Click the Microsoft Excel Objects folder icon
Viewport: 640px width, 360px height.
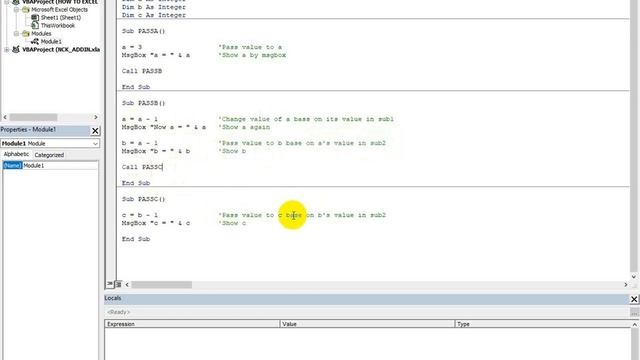[26, 9]
